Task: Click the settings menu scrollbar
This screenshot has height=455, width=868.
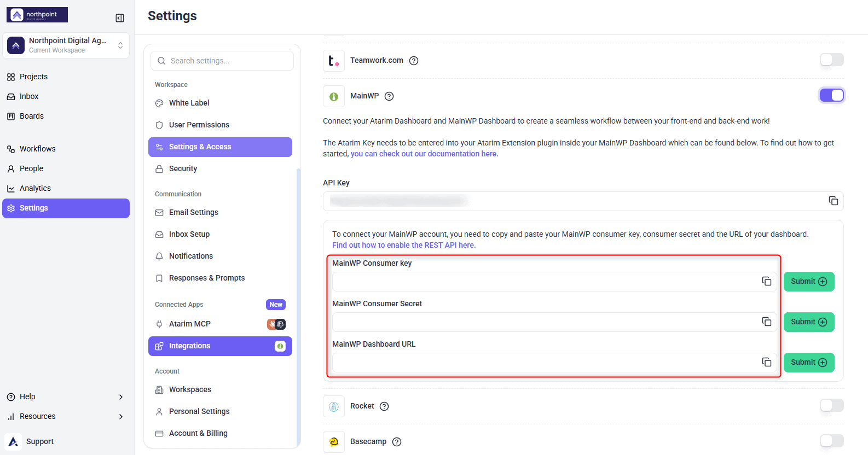Action: pyautogui.click(x=298, y=307)
